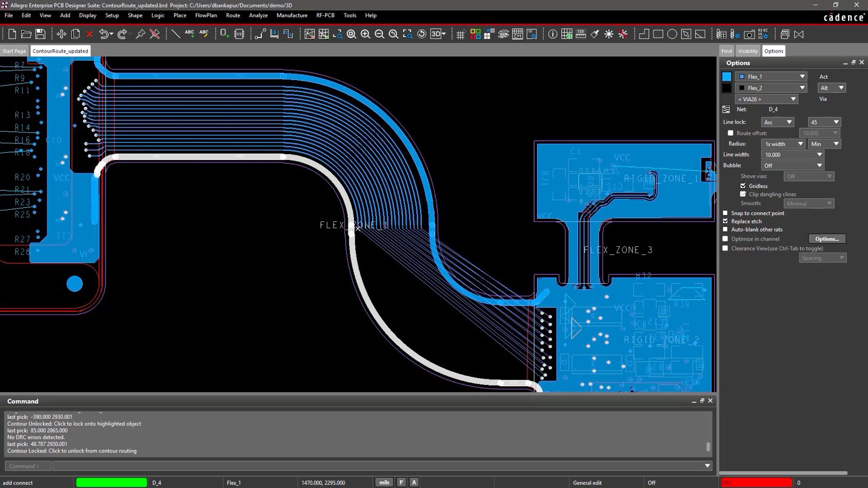868x488 pixels.
Task: Click the Add Text toolbar icon
Action: tap(189, 34)
